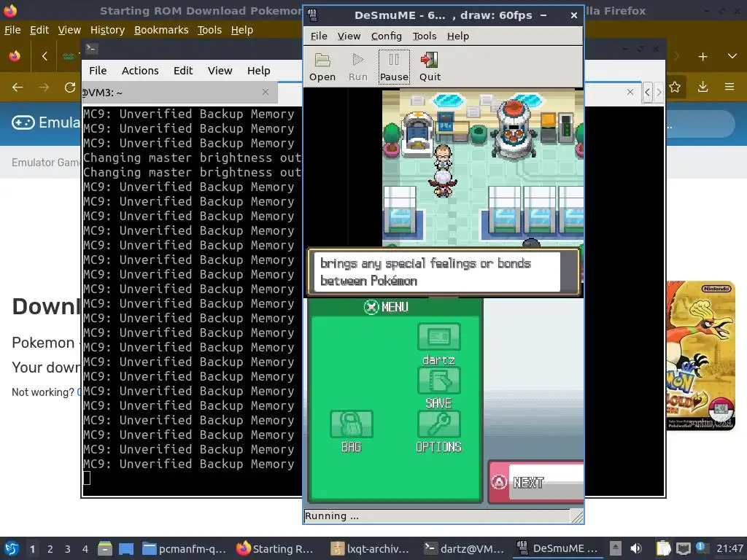747x560 pixels.
Task: Click the show desktop taskbar icon
Action: point(125,548)
